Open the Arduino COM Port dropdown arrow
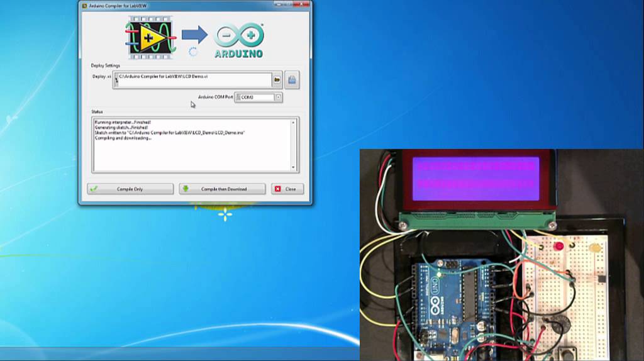644x361 pixels. pyautogui.click(x=278, y=97)
